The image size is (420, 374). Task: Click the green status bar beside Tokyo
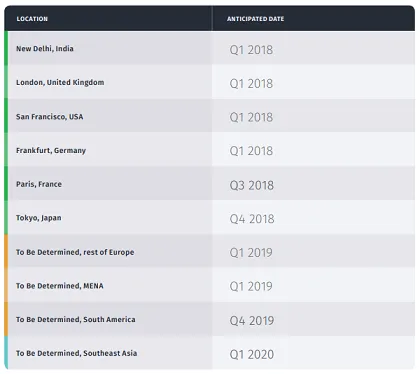(x=6, y=217)
